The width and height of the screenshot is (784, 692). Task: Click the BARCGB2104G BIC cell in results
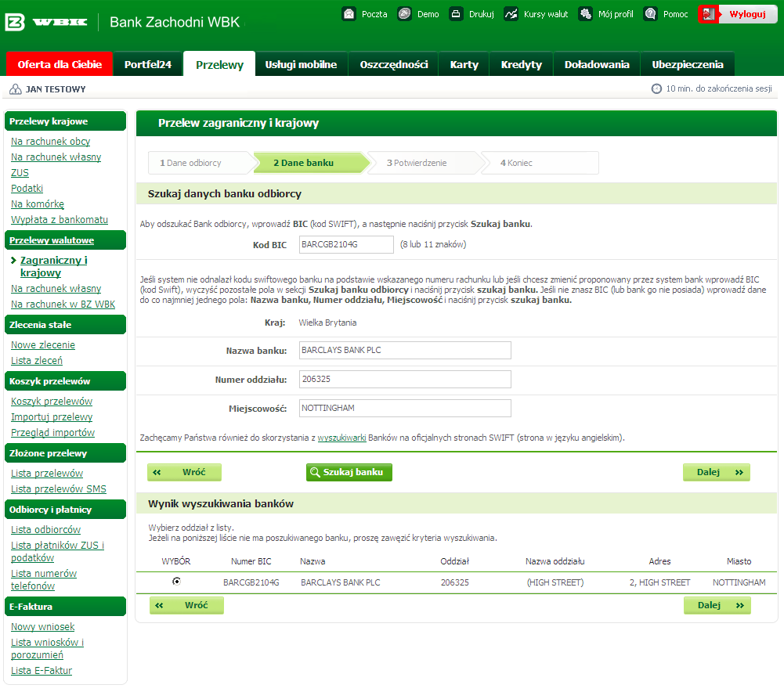251,582
